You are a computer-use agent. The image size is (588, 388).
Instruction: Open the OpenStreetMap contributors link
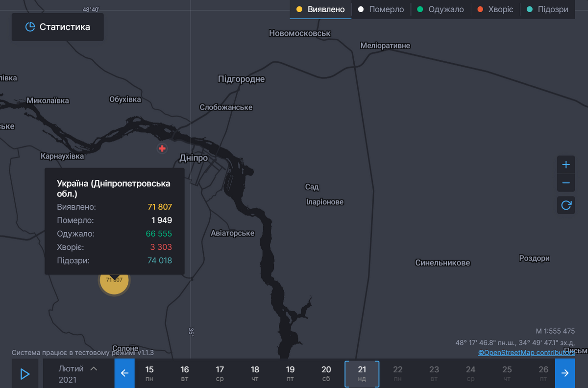click(x=526, y=353)
